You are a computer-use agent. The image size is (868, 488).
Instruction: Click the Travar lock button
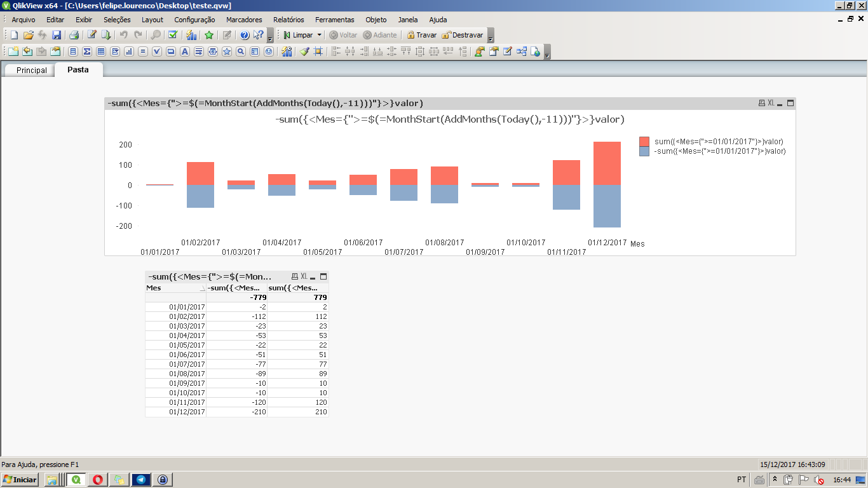point(422,35)
